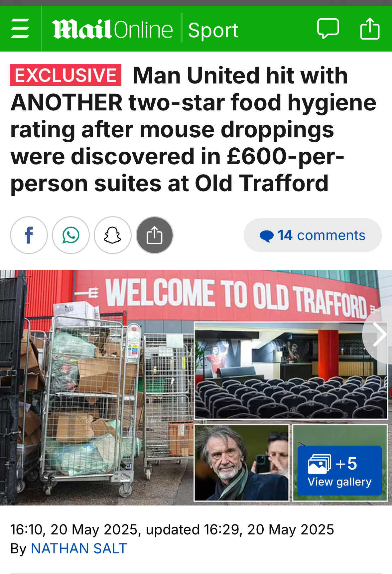The image size is (392, 574).
Task: Open the 14 comments section
Action: [x=313, y=235]
